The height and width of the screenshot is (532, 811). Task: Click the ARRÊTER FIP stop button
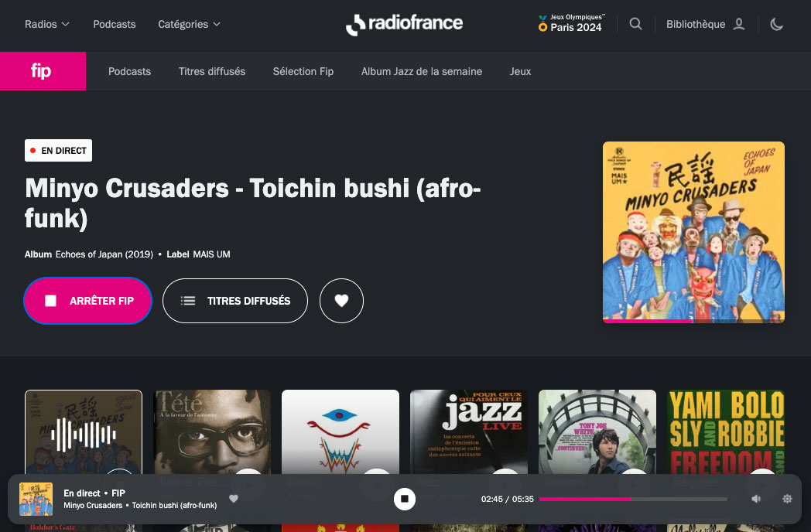tap(88, 301)
